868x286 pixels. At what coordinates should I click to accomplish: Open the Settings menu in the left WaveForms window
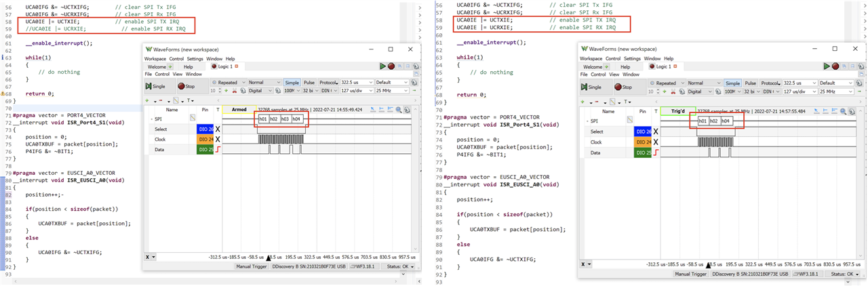click(x=195, y=58)
